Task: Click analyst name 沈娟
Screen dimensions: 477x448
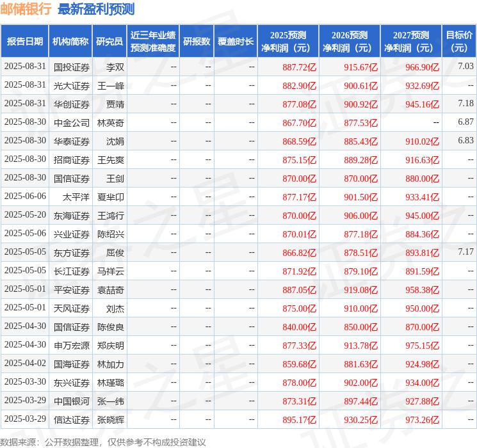Action: (115, 141)
